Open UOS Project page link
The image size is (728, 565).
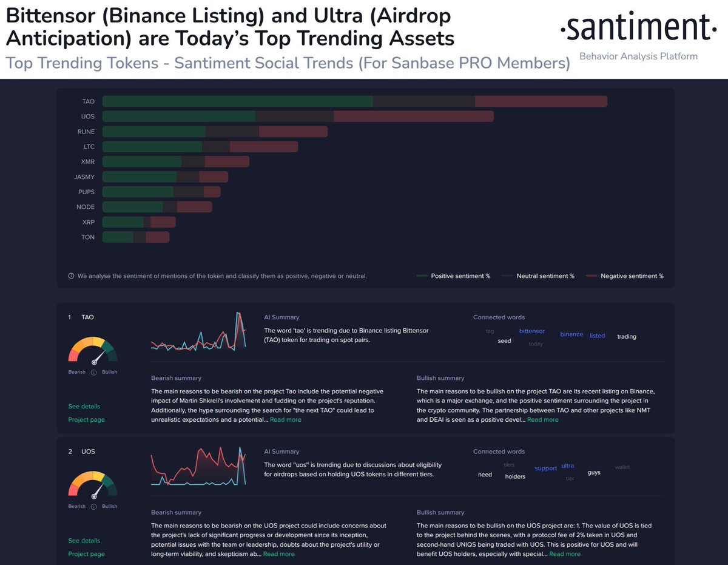[86, 554]
